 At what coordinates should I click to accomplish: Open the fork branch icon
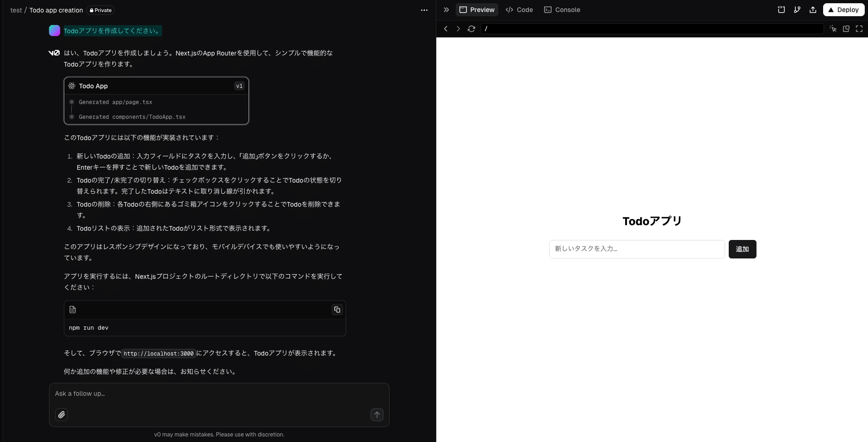tap(797, 10)
